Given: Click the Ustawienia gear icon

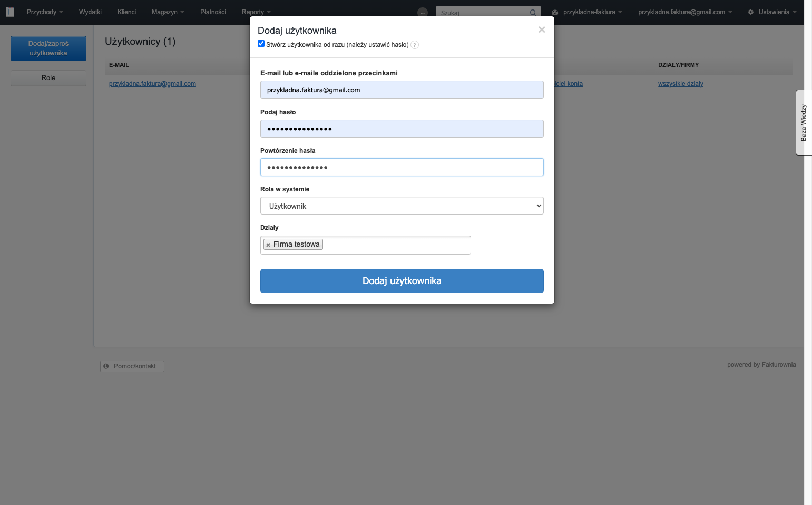Looking at the screenshot, I should pyautogui.click(x=751, y=12).
